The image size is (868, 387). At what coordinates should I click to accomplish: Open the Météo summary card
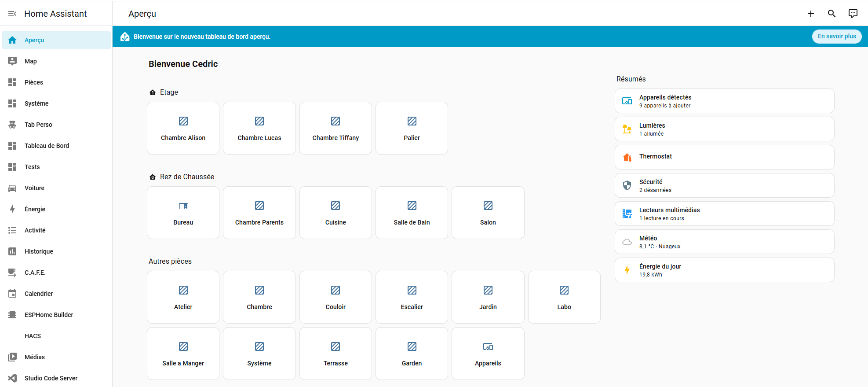(724, 242)
